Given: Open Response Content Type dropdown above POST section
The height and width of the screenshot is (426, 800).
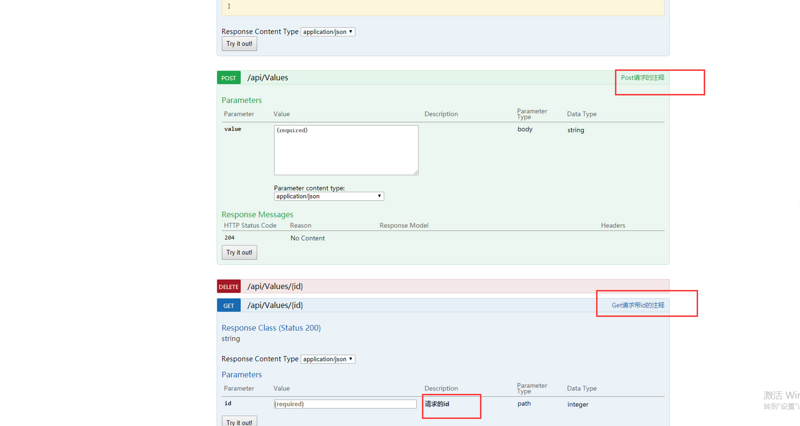Looking at the screenshot, I should point(328,32).
